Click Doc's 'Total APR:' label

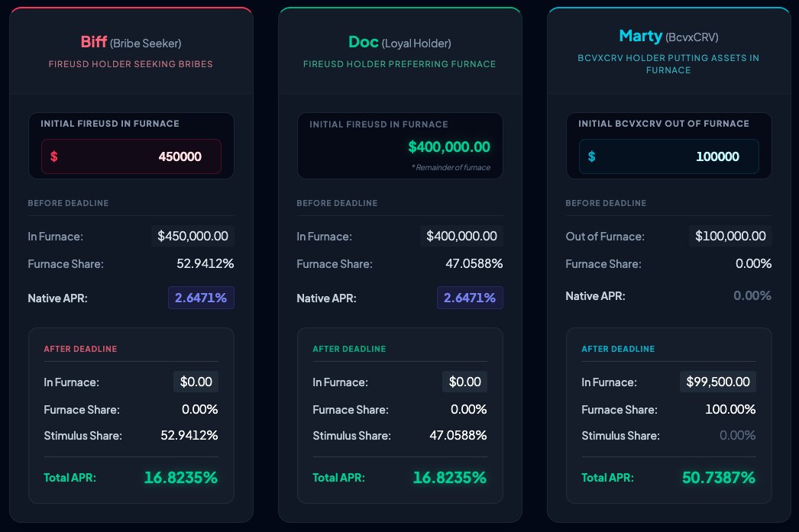point(338,478)
